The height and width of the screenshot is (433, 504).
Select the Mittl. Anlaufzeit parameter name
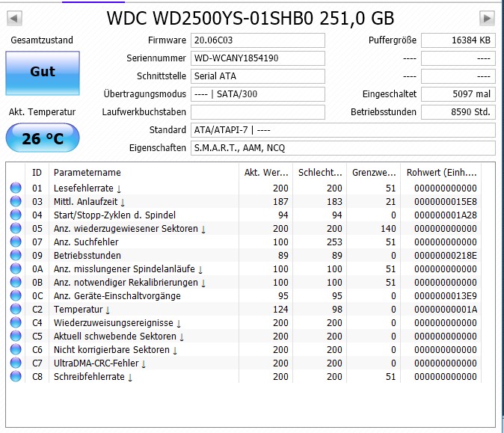click(x=85, y=202)
